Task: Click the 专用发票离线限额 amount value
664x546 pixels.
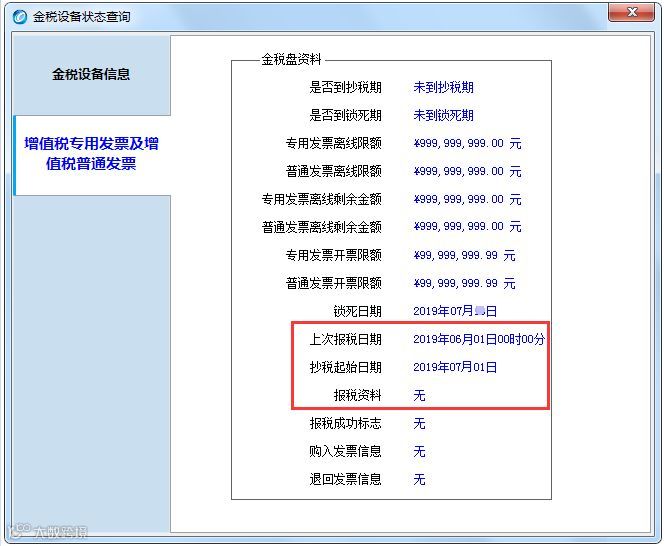Action: tap(467, 143)
